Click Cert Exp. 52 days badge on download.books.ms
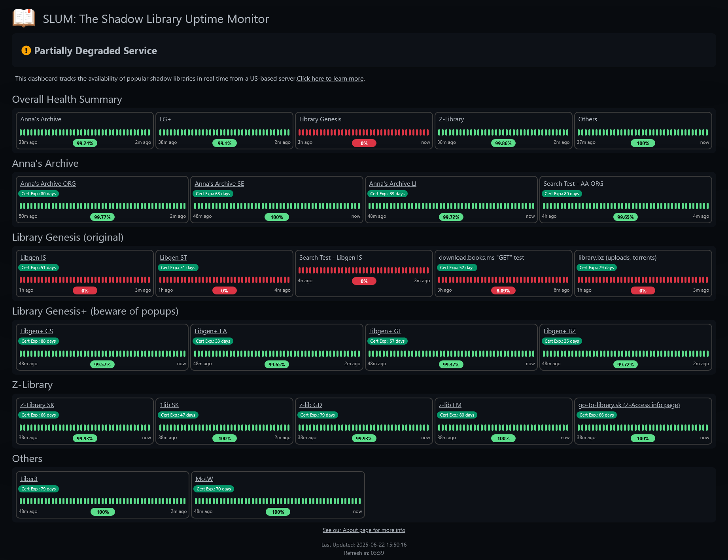This screenshot has height=560, width=728. [x=457, y=268]
